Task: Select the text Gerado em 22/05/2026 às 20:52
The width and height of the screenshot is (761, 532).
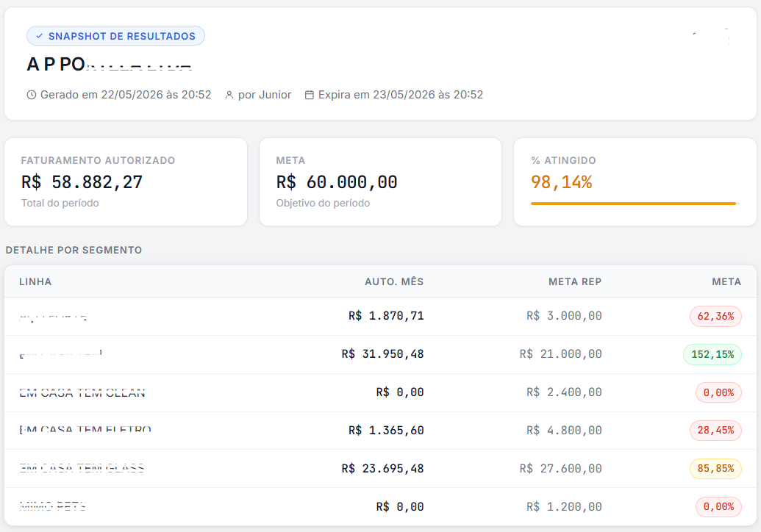Action: tap(126, 95)
